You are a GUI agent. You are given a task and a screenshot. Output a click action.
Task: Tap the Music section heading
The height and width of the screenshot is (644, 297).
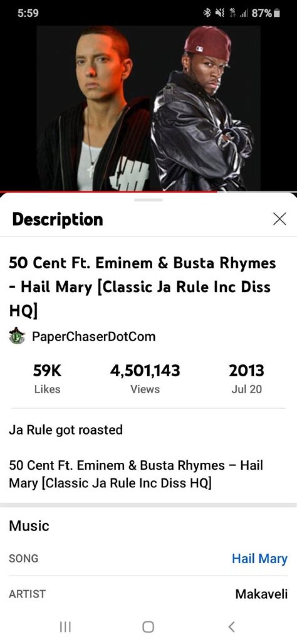pos(29,526)
